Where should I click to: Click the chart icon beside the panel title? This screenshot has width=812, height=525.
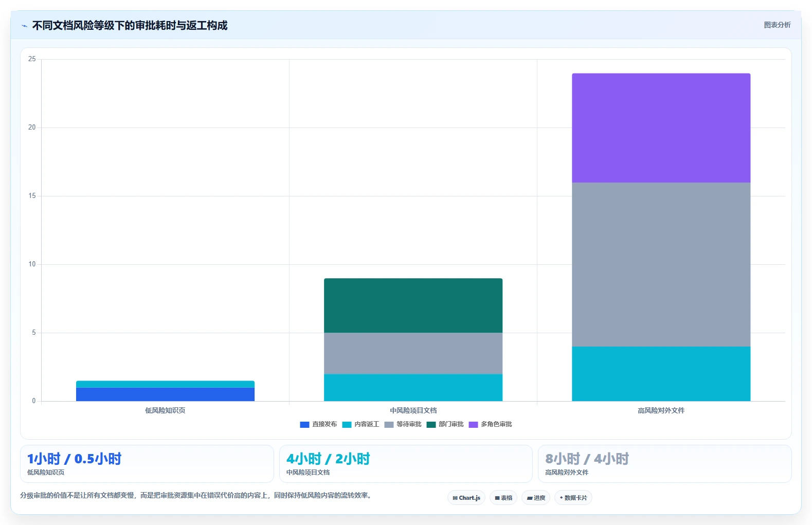click(x=24, y=26)
